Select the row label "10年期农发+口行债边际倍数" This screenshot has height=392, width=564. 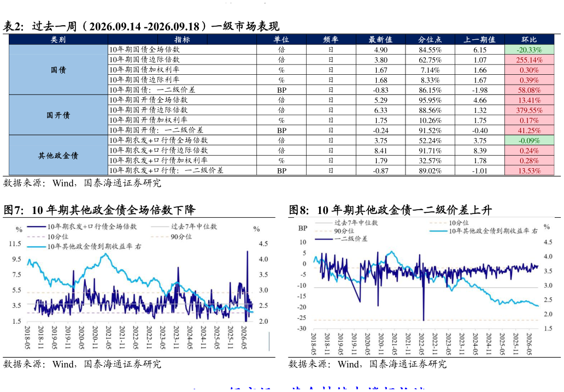click(x=158, y=150)
